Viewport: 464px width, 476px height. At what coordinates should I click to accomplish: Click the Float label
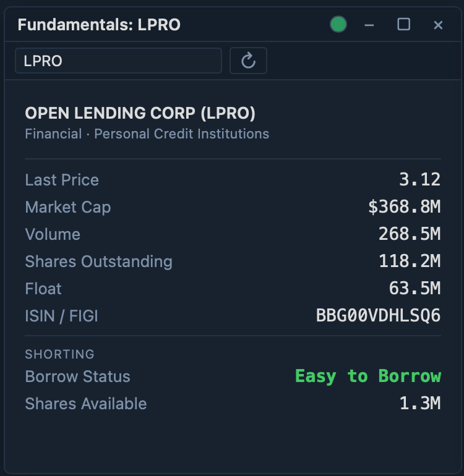(x=43, y=289)
